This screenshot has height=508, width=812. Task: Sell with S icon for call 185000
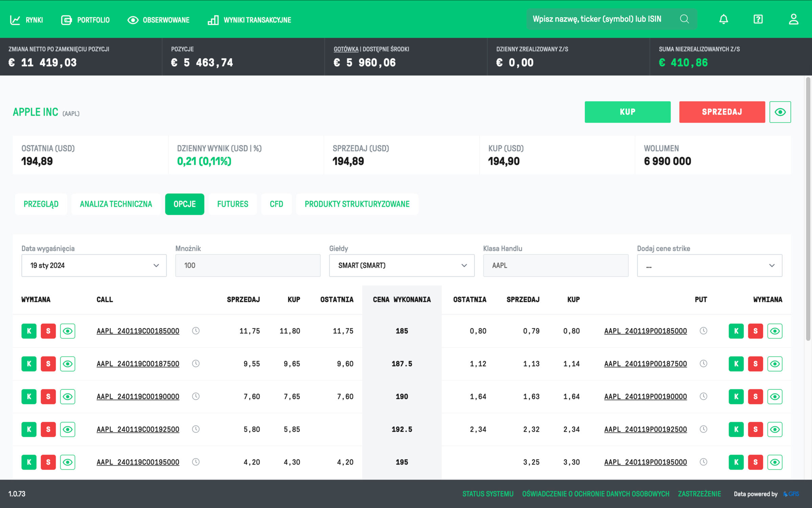pyautogui.click(x=48, y=331)
